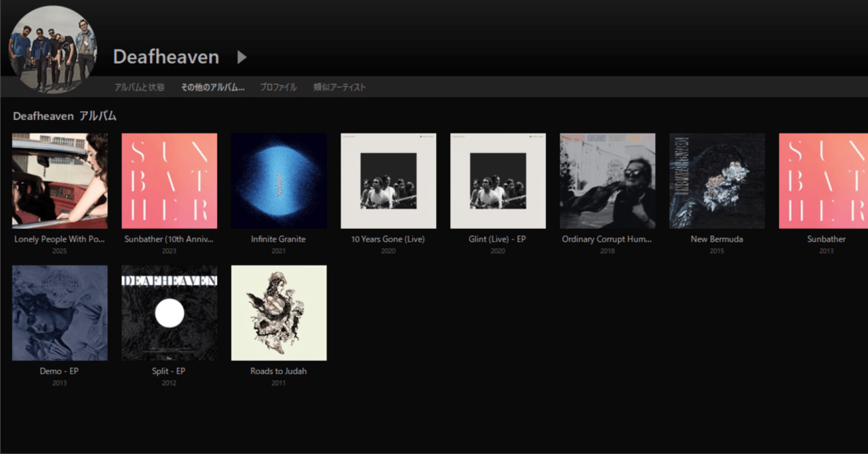Click the '10 Years Gone (Live)' title

(388, 239)
